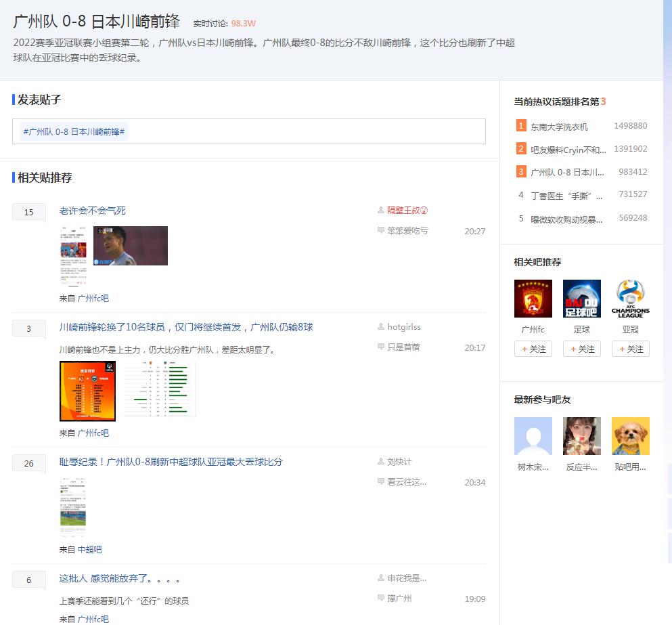Open hot topic 吧友爆料Cryin不和...
Image resolution: width=672 pixels, height=625 pixels.
tap(568, 150)
